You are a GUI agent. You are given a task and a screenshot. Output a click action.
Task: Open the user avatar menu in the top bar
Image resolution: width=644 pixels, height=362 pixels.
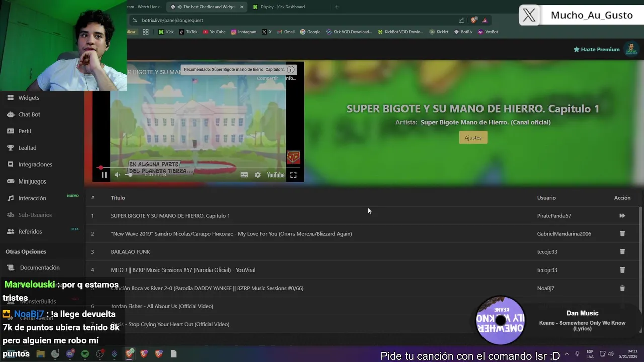coord(631,49)
